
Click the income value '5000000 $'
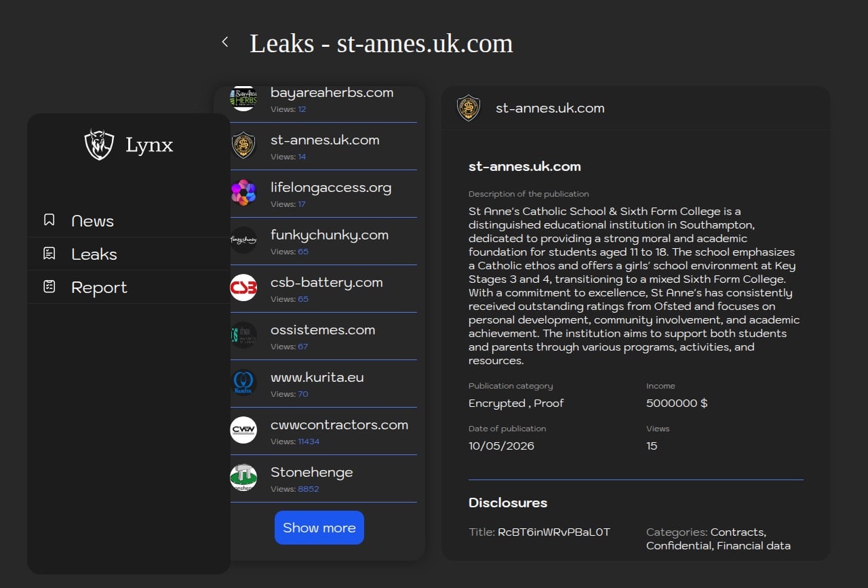pyautogui.click(x=677, y=403)
